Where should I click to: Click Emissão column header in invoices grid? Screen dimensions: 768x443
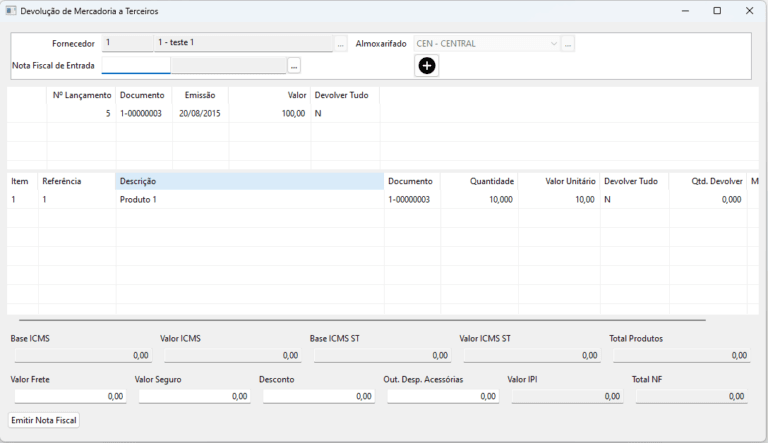click(200, 95)
